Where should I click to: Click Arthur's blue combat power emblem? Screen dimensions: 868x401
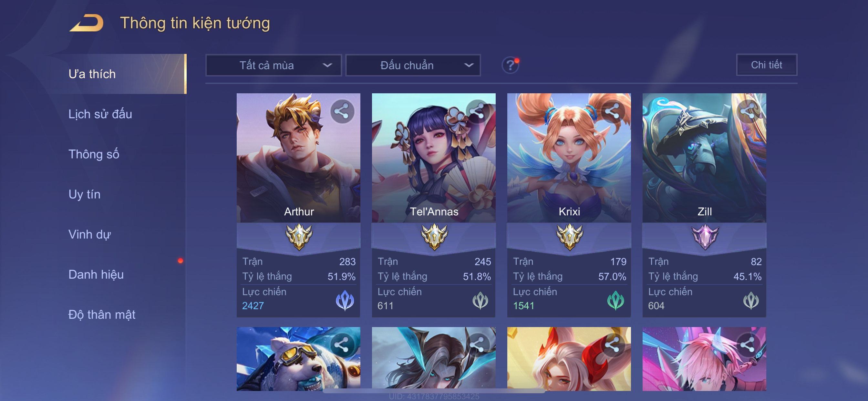click(345, 300)
